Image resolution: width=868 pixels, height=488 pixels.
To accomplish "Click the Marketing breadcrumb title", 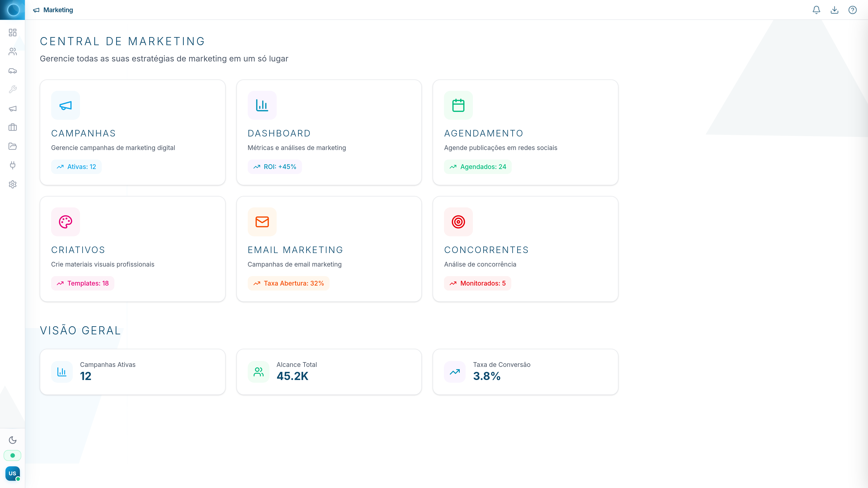I will click(x=58, y=10).
